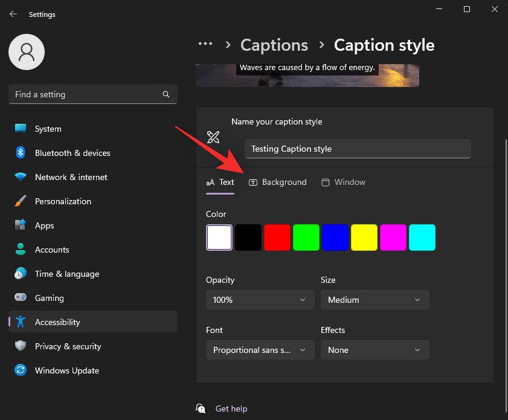Open the Effects dropdown set to None

coord(375,350)
